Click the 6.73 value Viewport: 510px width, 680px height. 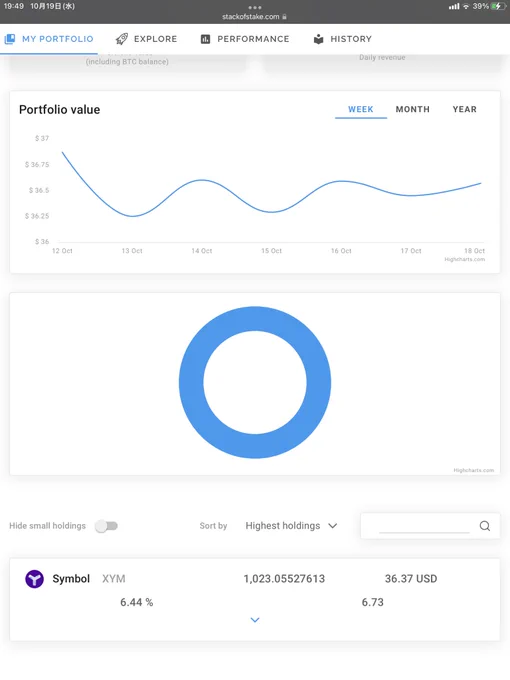click(x=373, y=602)
